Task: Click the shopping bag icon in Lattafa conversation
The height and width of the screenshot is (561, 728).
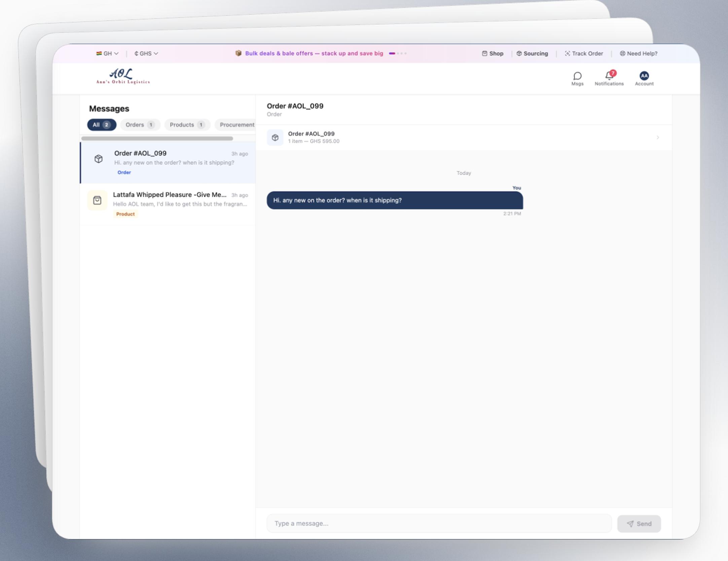Action: coord(97,200)
